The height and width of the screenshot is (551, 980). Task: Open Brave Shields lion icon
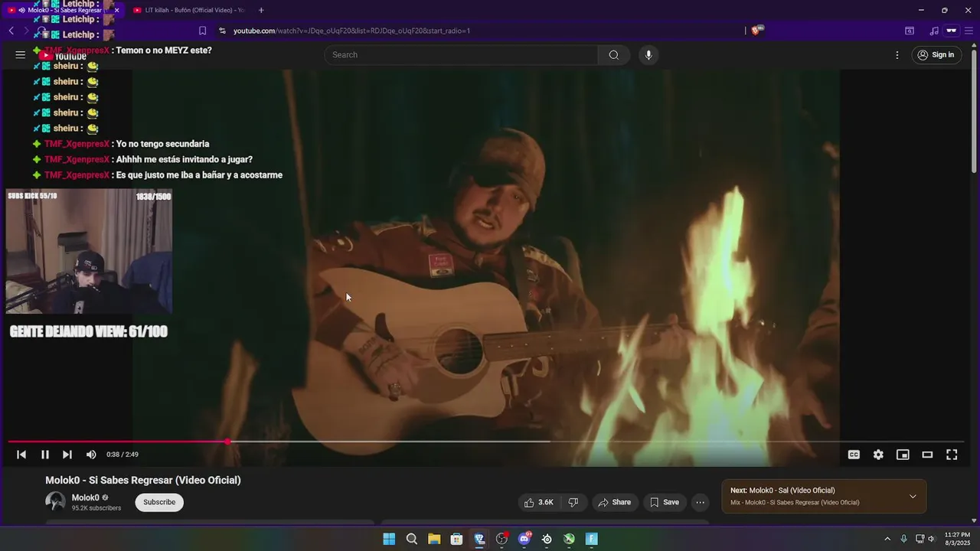756,31
